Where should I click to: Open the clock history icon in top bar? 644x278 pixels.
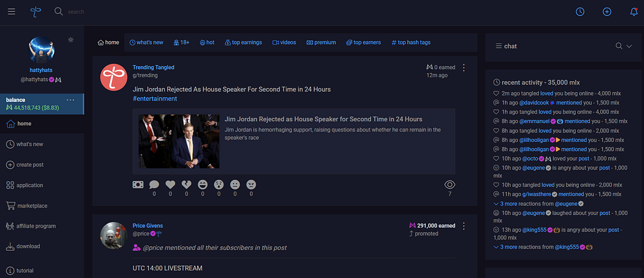[x=580, y=12]
